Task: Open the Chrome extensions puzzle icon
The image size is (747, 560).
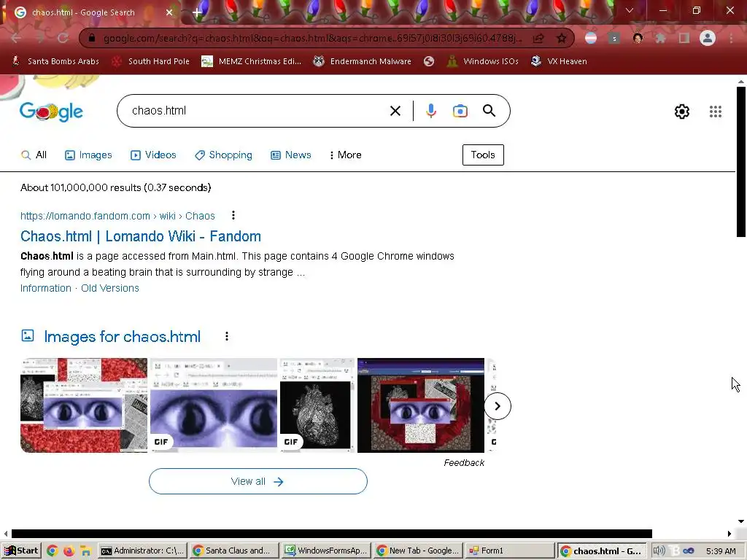Action: click(660, 38)
